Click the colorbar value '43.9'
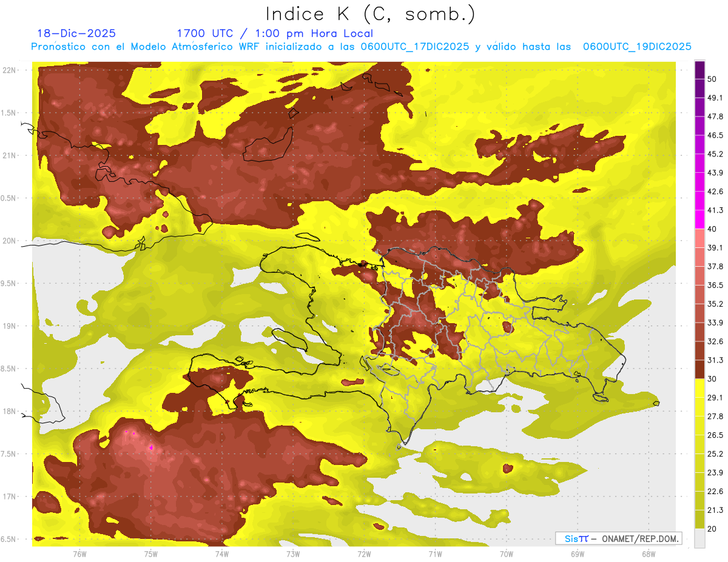The width and height of the screenshot is (728, 562). [x=715, y=173]
